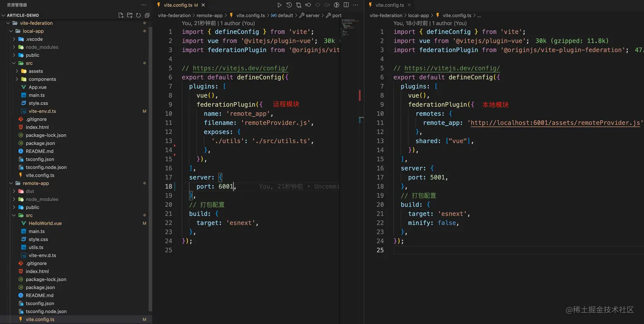Image resolution: width=644 pixels, height=324 pixels.
Task: Select the highlighted vite.config.ts in remote-app
Action: tap(75, 319)
